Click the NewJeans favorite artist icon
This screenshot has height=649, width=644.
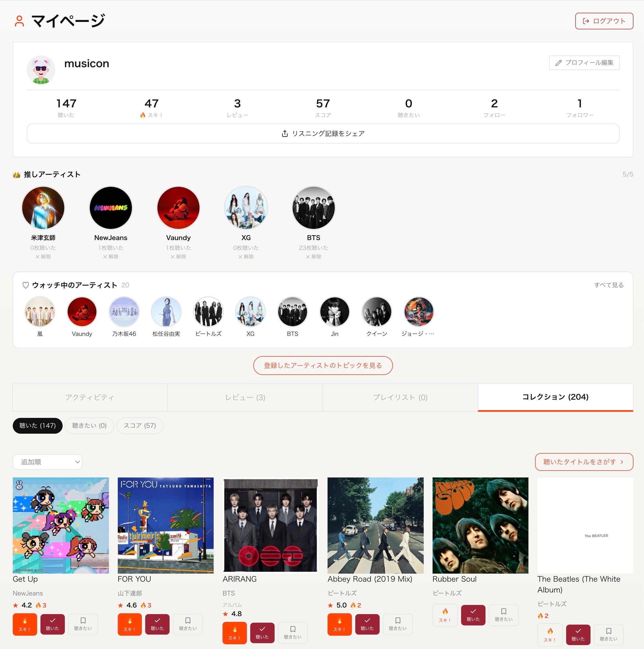coord(111,208)
